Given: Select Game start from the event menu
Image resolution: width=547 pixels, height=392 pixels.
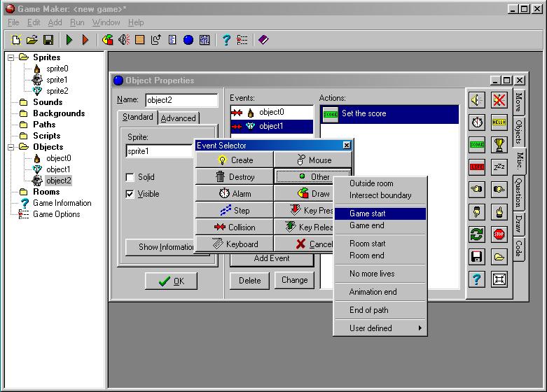Looking at the screenshot, I should point(380,213).
